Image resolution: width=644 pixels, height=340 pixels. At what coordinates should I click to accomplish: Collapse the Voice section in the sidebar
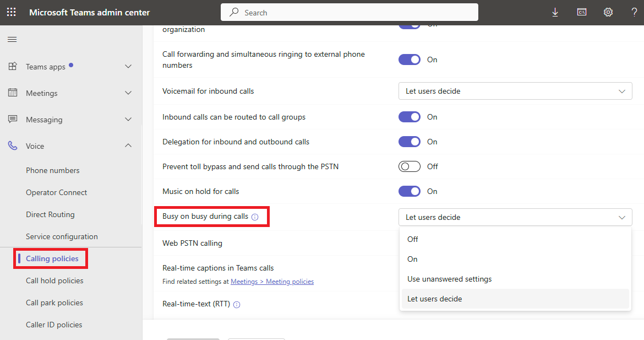(128, 145)
